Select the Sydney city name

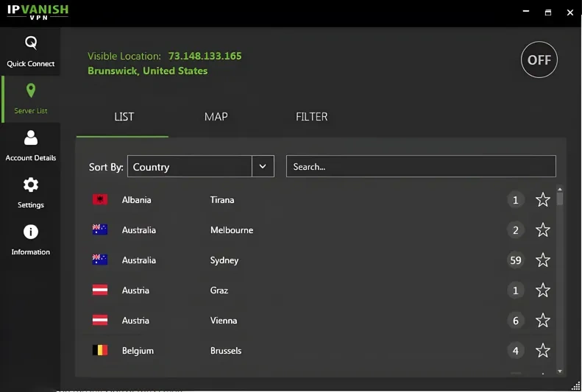pos(224,260)
